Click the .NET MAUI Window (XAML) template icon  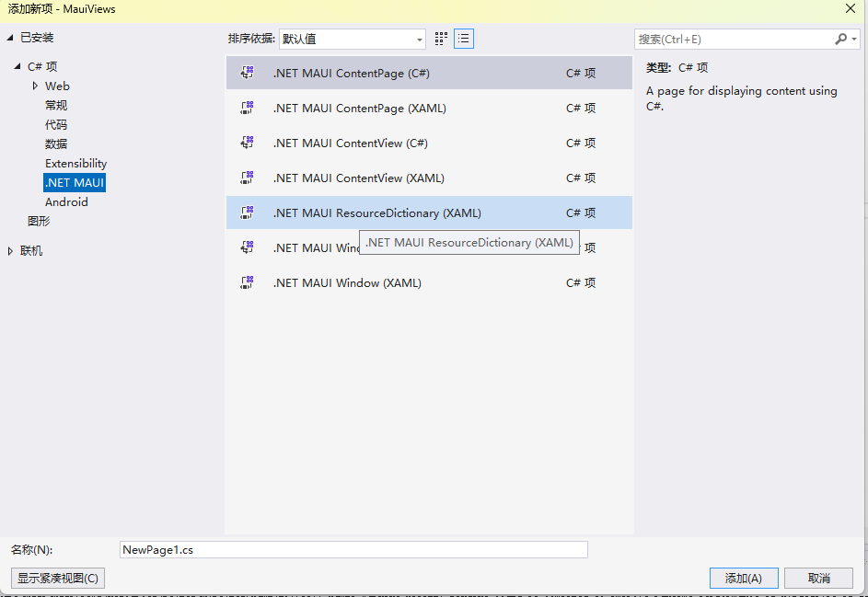247,282
